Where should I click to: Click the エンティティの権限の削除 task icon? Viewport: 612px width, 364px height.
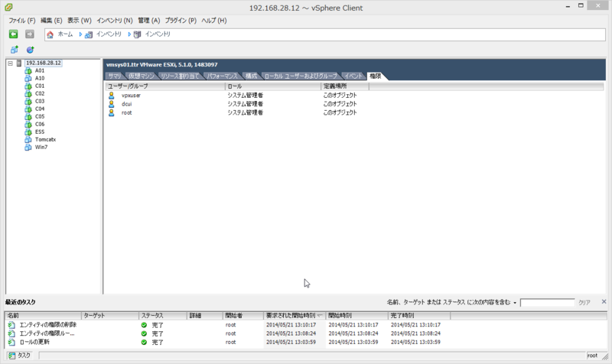(11, 324)
